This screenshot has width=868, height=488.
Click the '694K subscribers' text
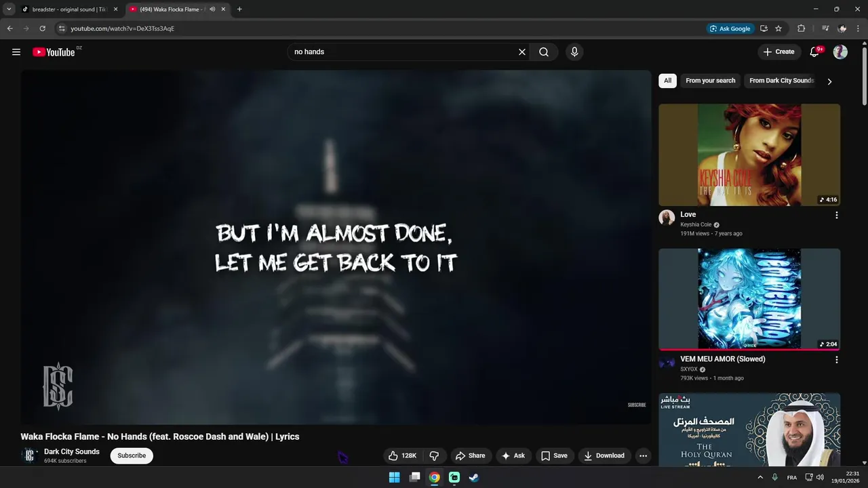tap(65, 461)
